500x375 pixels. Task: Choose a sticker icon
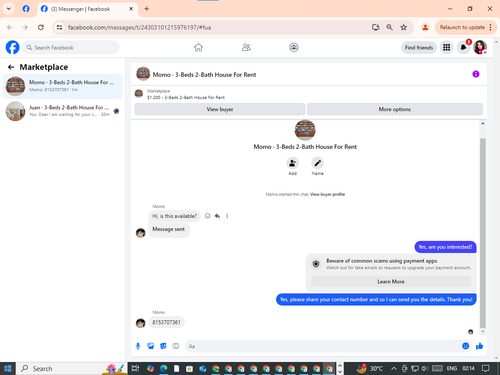click(x=163, y=346)
